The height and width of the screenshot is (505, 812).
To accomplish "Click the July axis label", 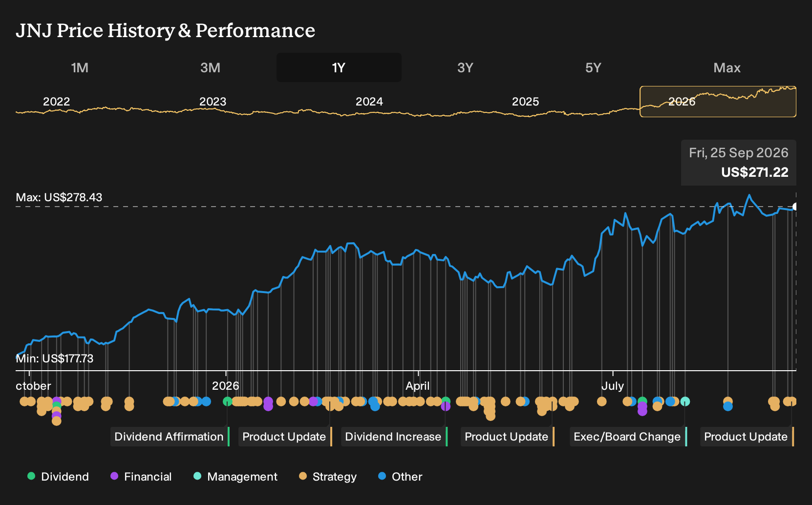I will pos(613,386).
